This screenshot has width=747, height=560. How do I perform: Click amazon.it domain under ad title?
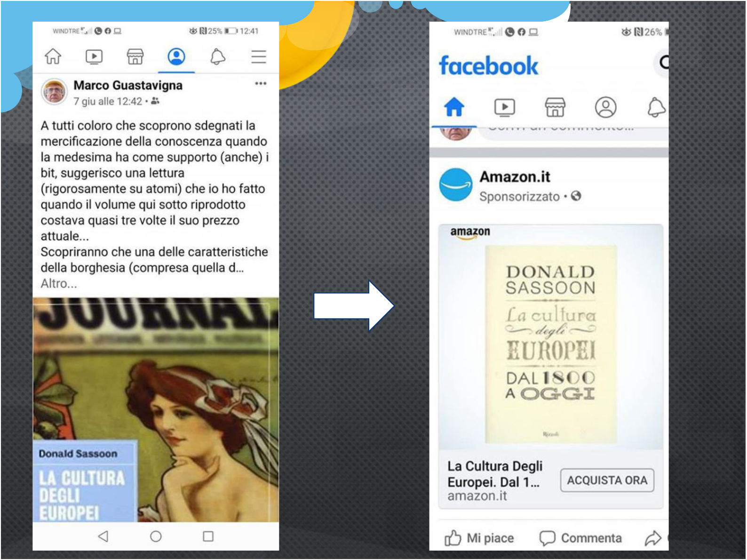(x=477, y=496)
